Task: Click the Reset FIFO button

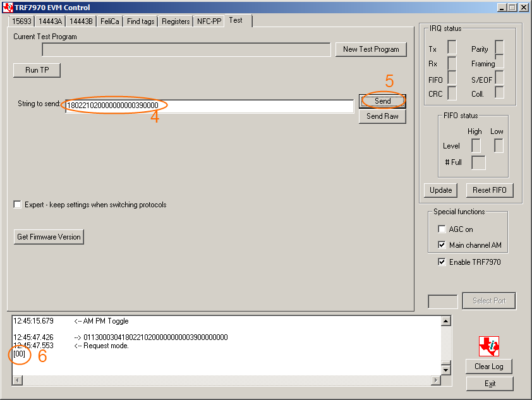Action: tap(490, 190)
